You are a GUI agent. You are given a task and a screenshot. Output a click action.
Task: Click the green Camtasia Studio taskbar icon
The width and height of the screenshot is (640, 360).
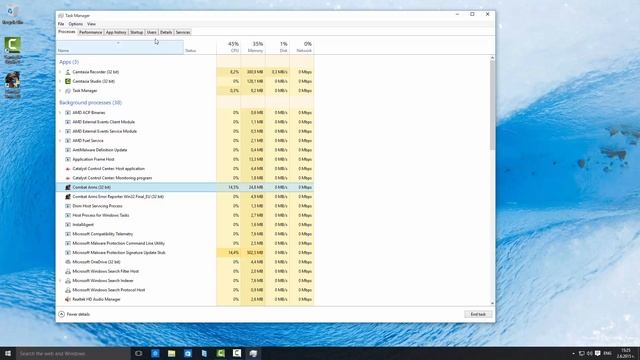pyautogui.click(x=220, y=353)
